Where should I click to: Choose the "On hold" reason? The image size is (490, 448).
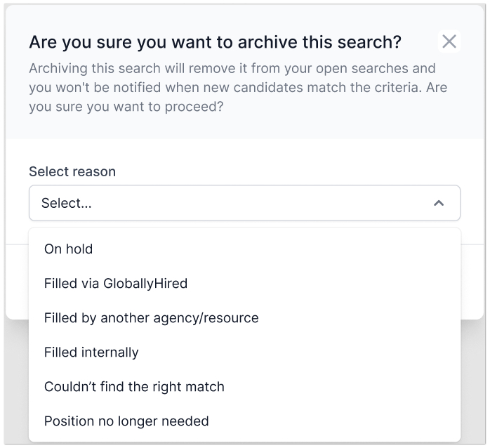[68, 249]
